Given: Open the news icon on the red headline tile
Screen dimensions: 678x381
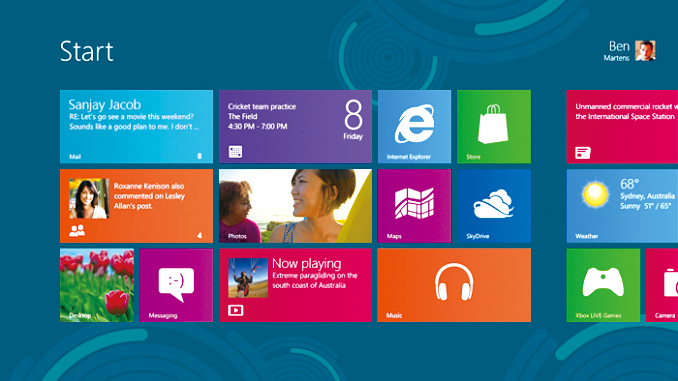Looking at the screenshot, I should [x=583, y=153].
